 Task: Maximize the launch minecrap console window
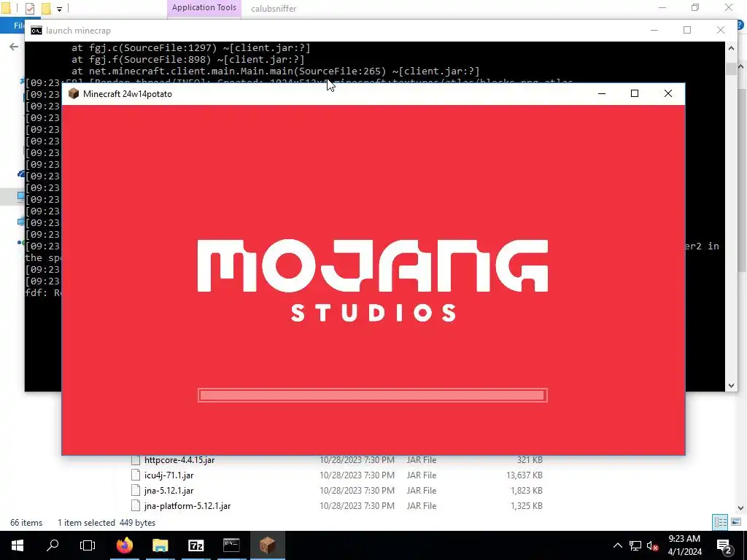[x=687, y=30]
